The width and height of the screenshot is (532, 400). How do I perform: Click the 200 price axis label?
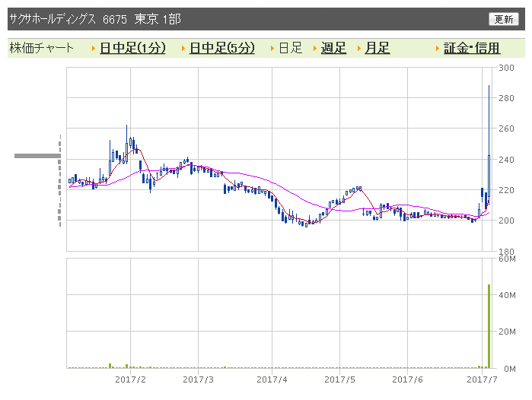[x=506, y=221]
